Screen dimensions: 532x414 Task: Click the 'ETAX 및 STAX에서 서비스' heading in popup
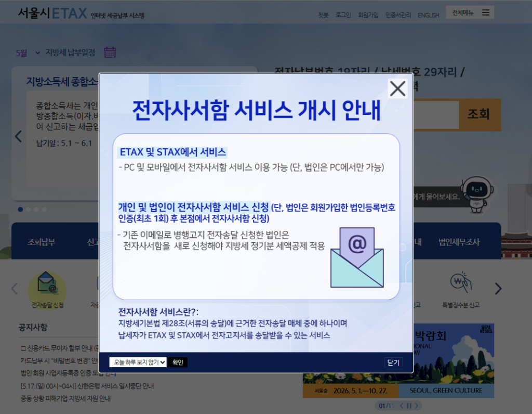pyautogui.click(x=172, y=152)
